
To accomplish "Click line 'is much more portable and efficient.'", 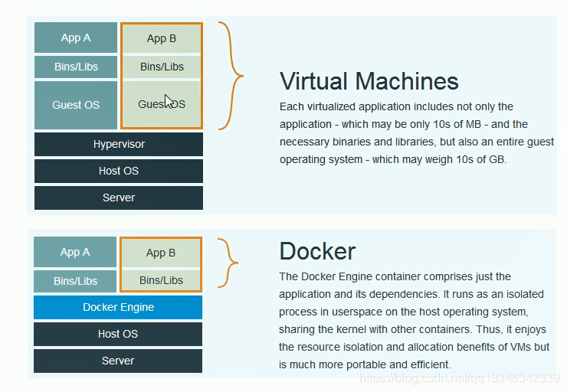I will (x=365, y=364).
